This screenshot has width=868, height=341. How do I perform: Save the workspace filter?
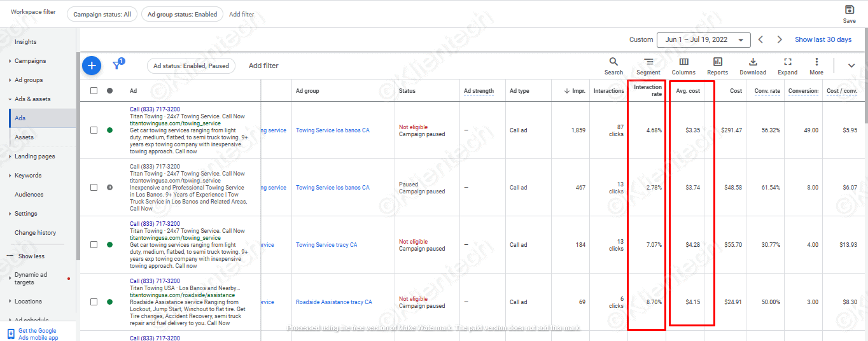coord(849,13)
